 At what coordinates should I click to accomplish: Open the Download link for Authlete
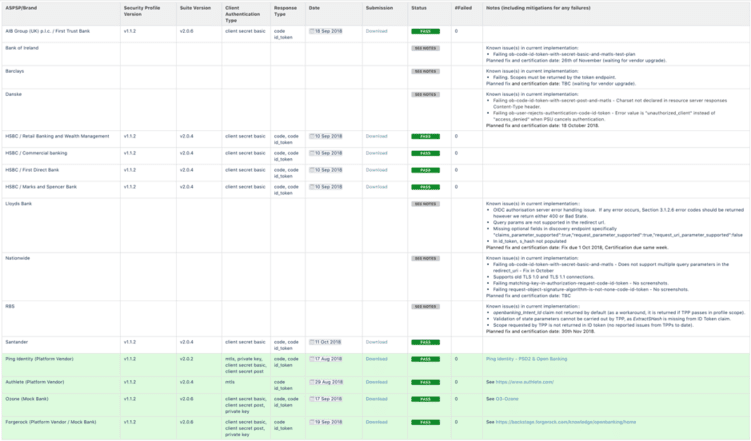[x=376, y=382]
